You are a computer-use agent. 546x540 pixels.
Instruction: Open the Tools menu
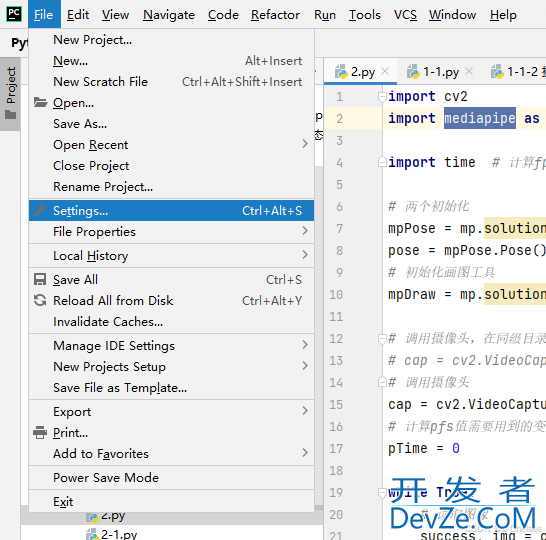coord(365,15)
